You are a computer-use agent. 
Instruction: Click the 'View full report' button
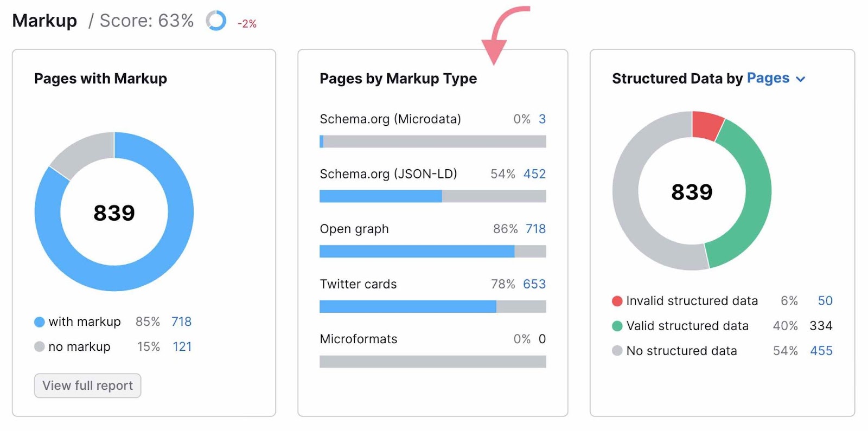click(x=87, y=385)
